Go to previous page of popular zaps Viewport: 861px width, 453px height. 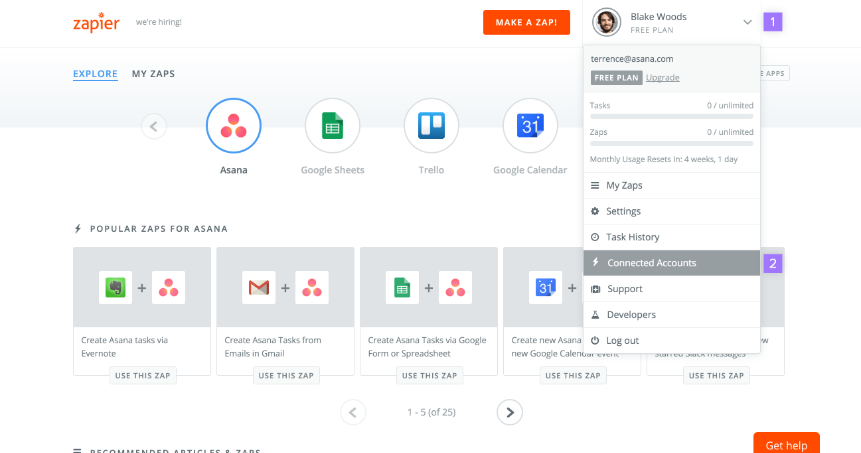353,412
